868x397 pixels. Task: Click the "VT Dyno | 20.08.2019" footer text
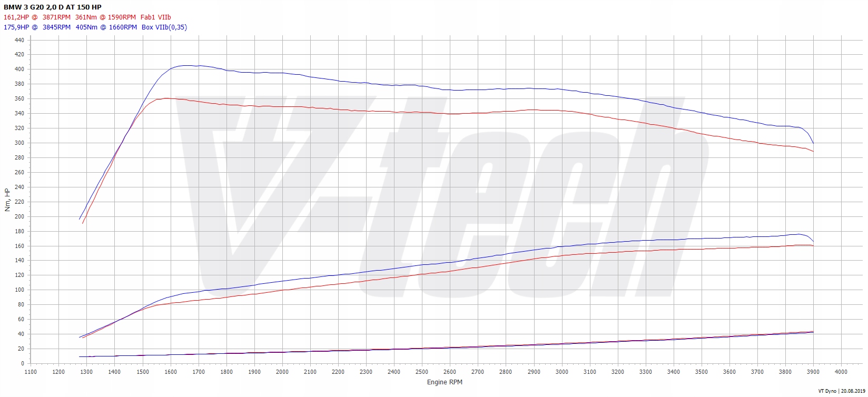tap(841, 391)
